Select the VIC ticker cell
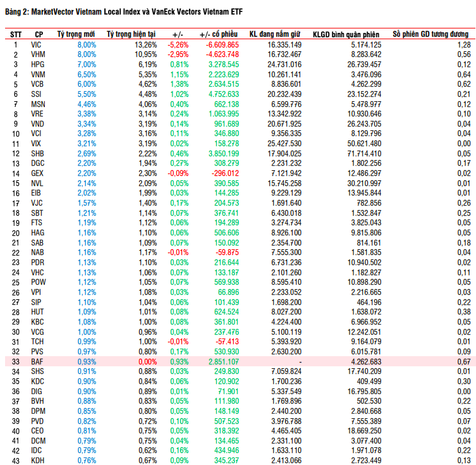 point(37,45)
